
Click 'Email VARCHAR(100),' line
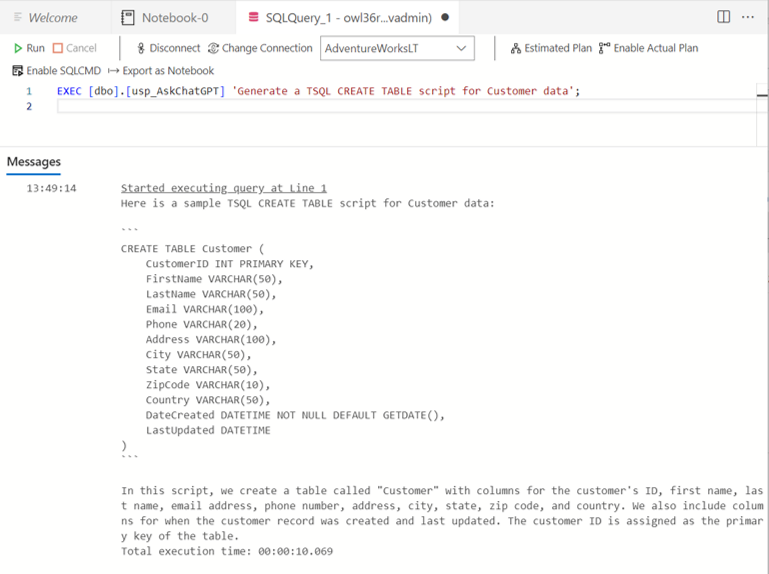tap(205, 310)
